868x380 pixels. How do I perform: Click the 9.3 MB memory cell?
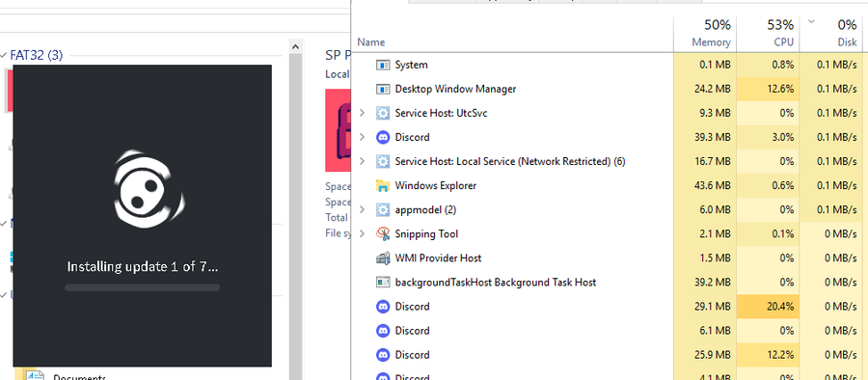click(705, 113)
